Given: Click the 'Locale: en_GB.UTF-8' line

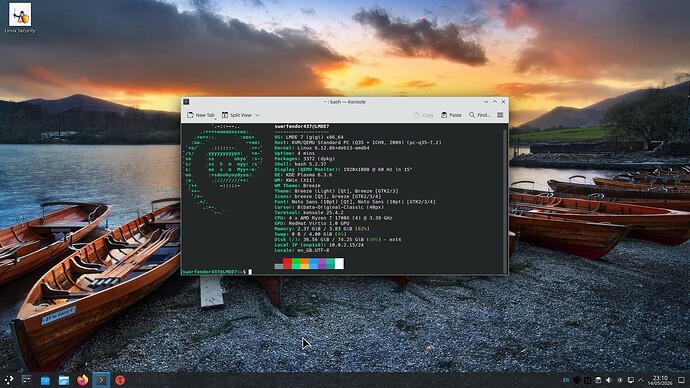Looking at the screenshot, I should coord(301,250).
